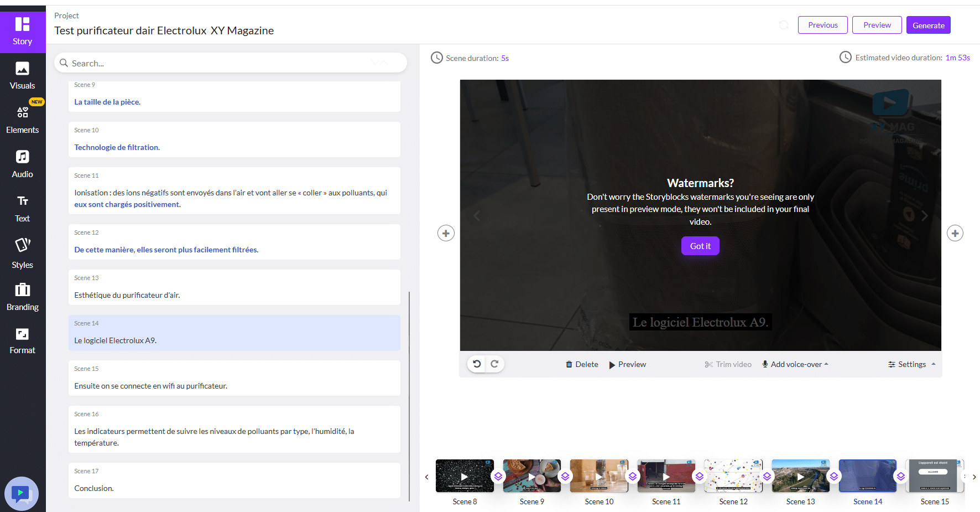Select Scene 14 Le logiciel Electrolux A9 card
The image size is (980, 512).
[234, 333]
